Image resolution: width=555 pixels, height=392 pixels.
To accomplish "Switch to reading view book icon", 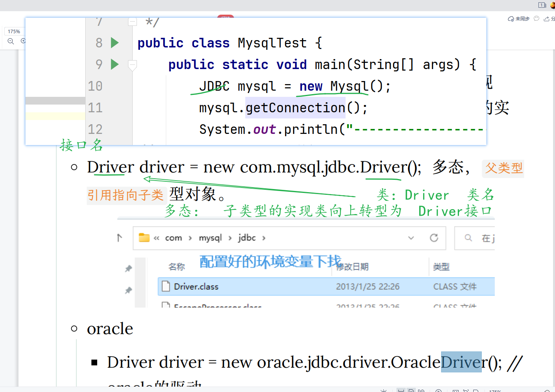I will point(421,390).
